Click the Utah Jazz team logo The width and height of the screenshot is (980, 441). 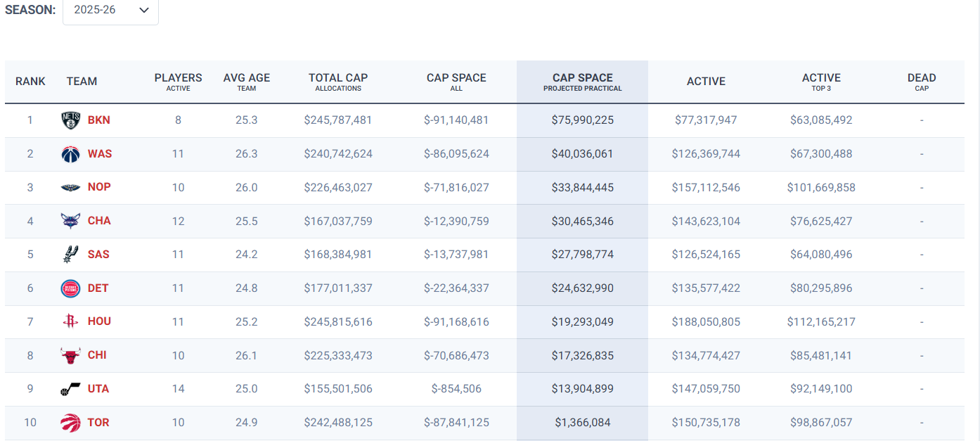pos(71,389)
